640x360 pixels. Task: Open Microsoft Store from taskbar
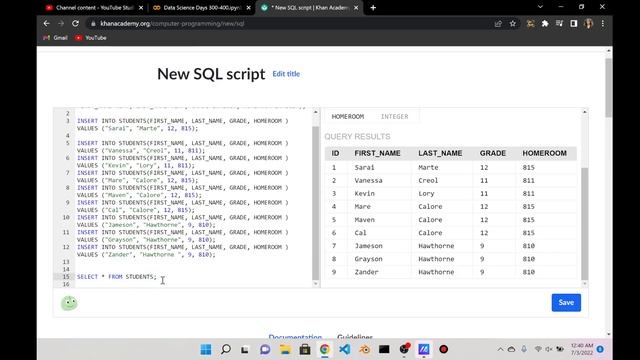pyautogui.click(x=304, y=349)
